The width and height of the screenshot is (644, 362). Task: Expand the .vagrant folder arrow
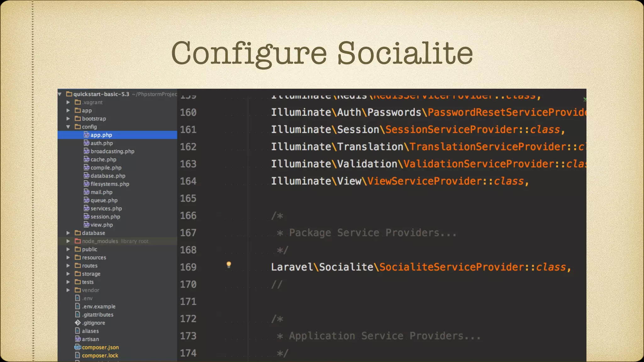pos(68,102)
